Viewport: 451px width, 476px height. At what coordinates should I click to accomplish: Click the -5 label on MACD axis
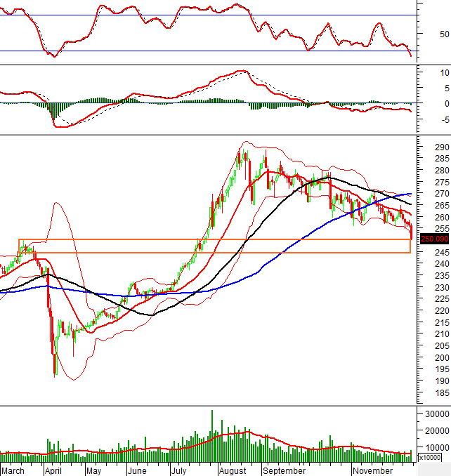click(x=441, y=119)
